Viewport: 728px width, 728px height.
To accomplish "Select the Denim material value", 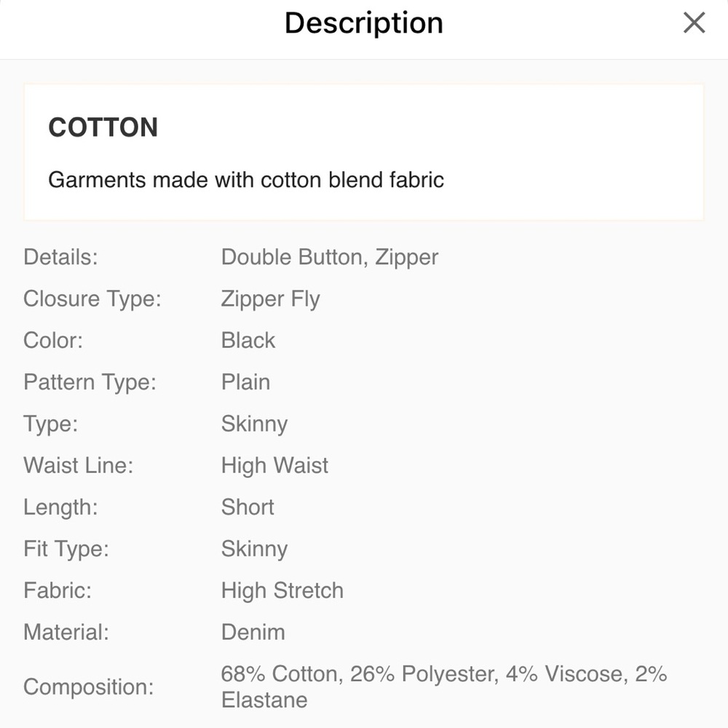I will (253, 632).
